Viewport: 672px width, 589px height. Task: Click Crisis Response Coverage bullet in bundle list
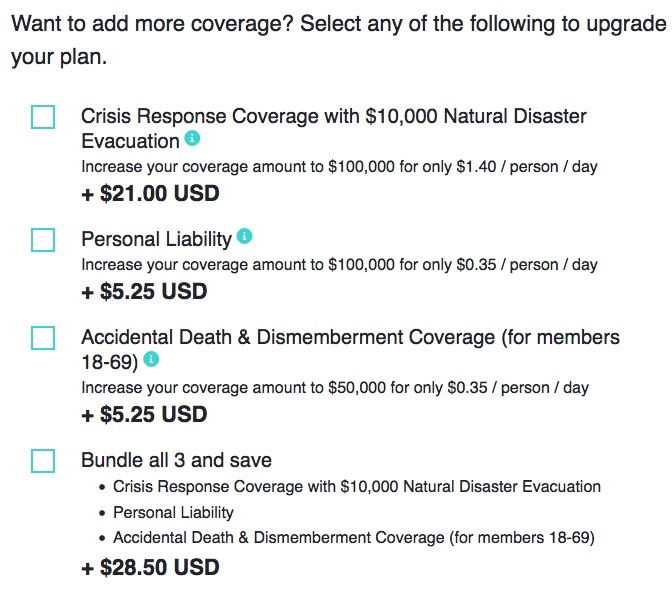pos(357,487)
